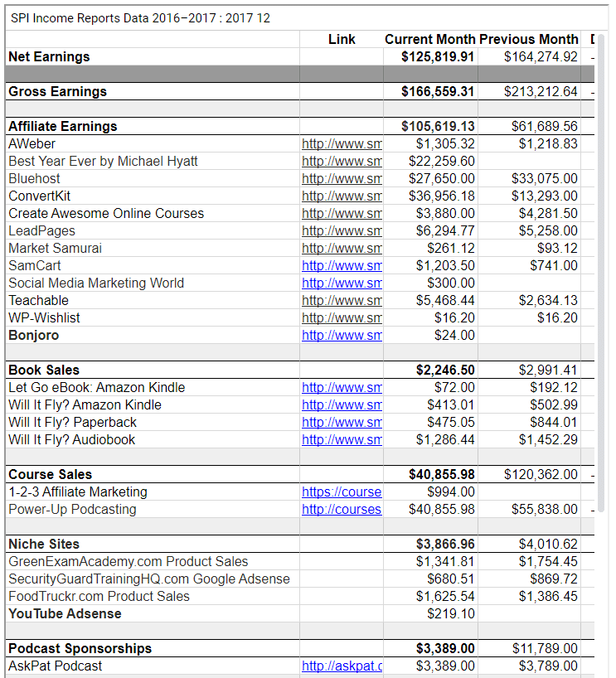Select the Gross Earnings label cell
This screenshot has width=616, height=678.
click(x=153, y=91)
